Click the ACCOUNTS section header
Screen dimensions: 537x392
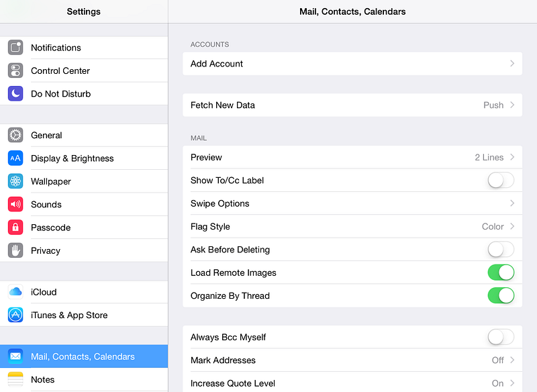[209, 44]
